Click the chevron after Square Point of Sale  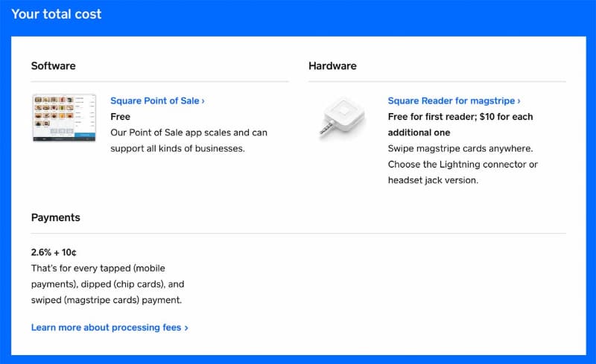click(203, 100)
